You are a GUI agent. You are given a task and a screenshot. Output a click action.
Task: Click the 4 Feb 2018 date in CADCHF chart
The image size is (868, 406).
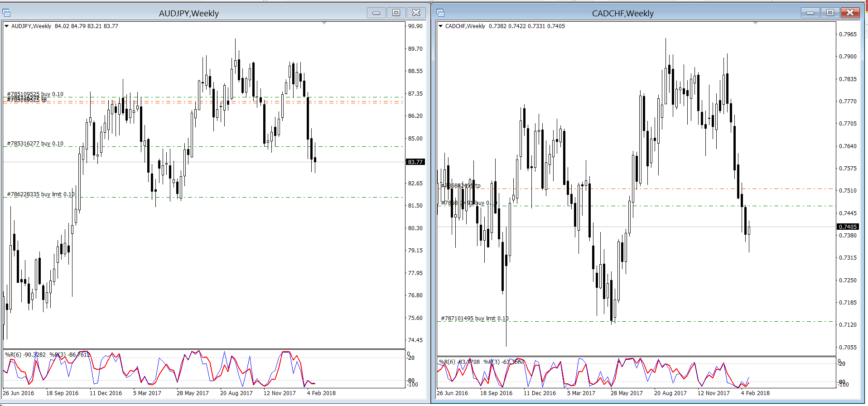click(755, 393)
